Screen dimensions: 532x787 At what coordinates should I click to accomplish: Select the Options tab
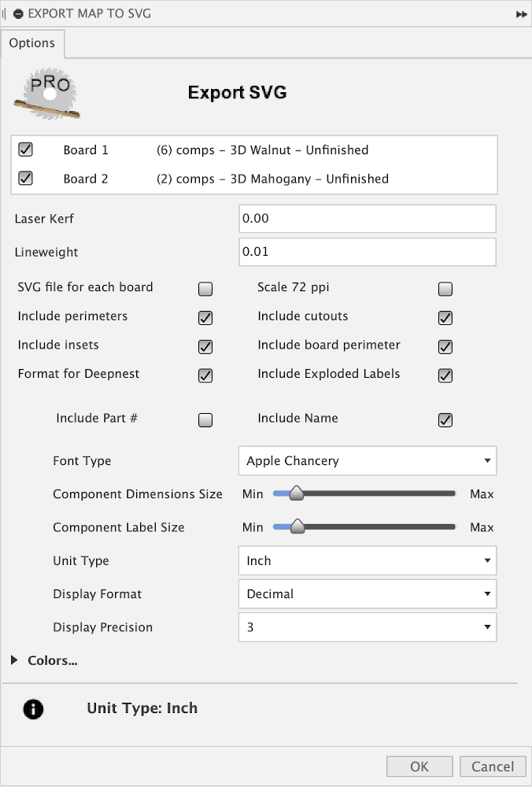point(32,43)
